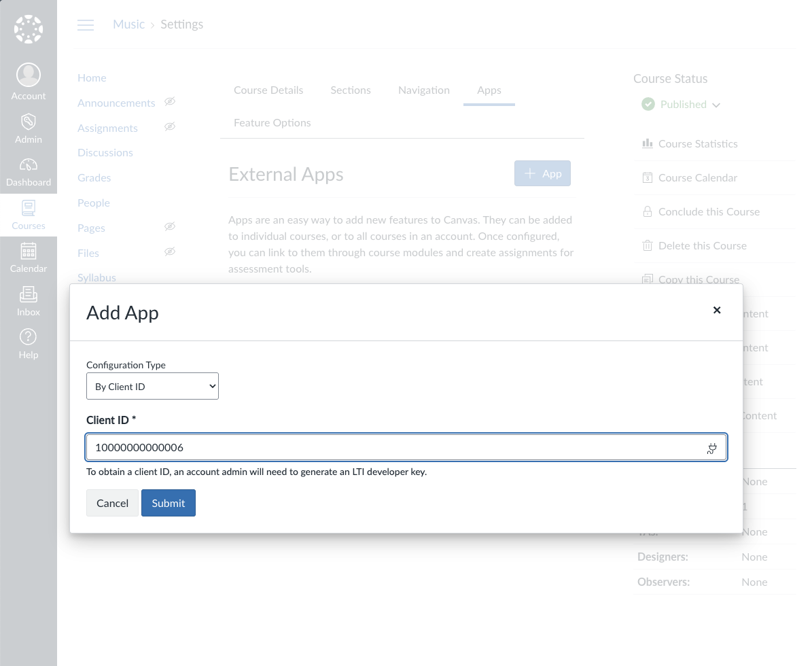Open the Dashboard from the sidebar
Screen dimensions: 812x666
pos(29,164)
